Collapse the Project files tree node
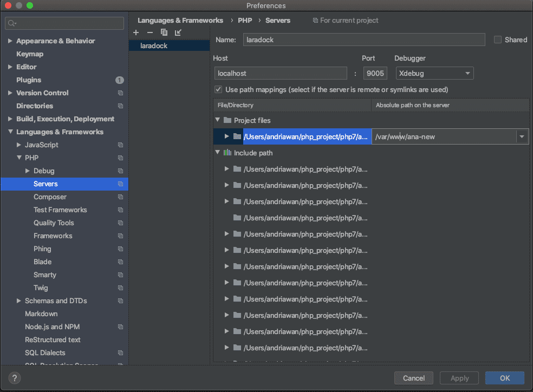 click(x=218, y=120)
